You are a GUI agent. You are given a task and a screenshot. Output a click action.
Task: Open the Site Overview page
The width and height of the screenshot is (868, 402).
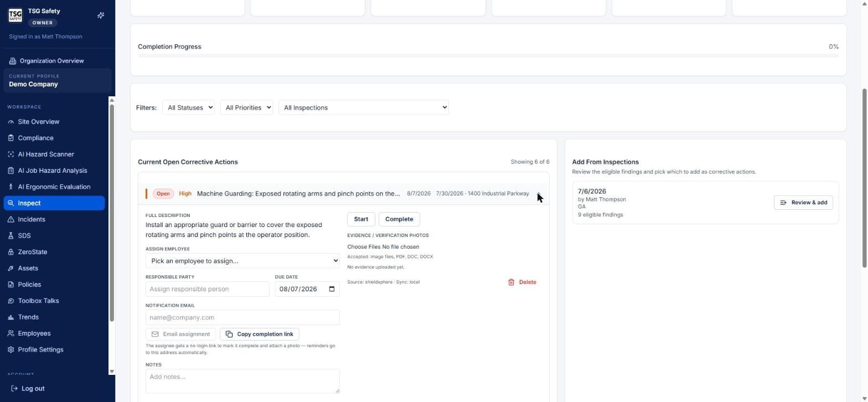tap(54, 122)
